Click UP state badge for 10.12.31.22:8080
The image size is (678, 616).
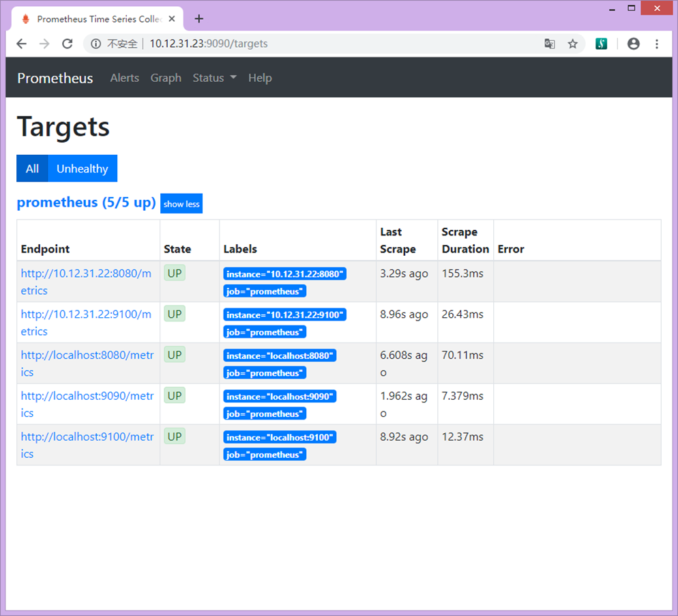coord(175,273)
